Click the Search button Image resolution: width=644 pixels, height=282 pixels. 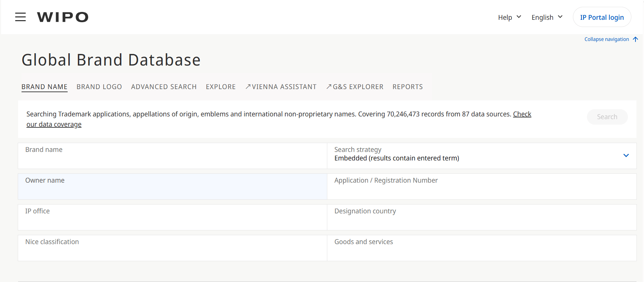[607, 117]
